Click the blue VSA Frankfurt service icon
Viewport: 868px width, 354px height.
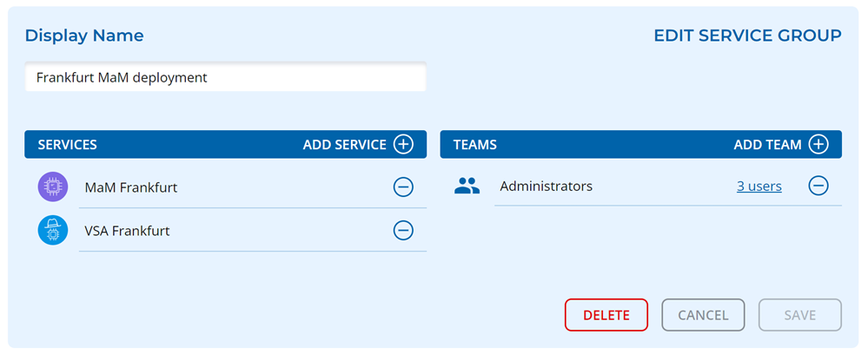pyautogui.click(x=53, y=230)
